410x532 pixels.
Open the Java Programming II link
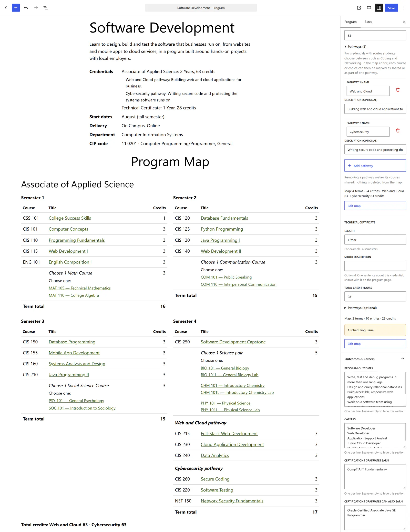(69, 375)
